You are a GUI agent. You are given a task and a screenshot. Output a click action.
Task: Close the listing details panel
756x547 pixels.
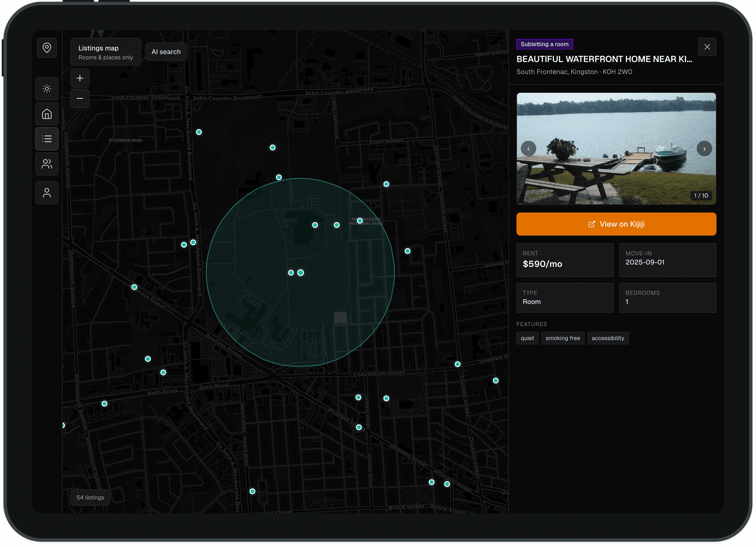pos(707,47)
